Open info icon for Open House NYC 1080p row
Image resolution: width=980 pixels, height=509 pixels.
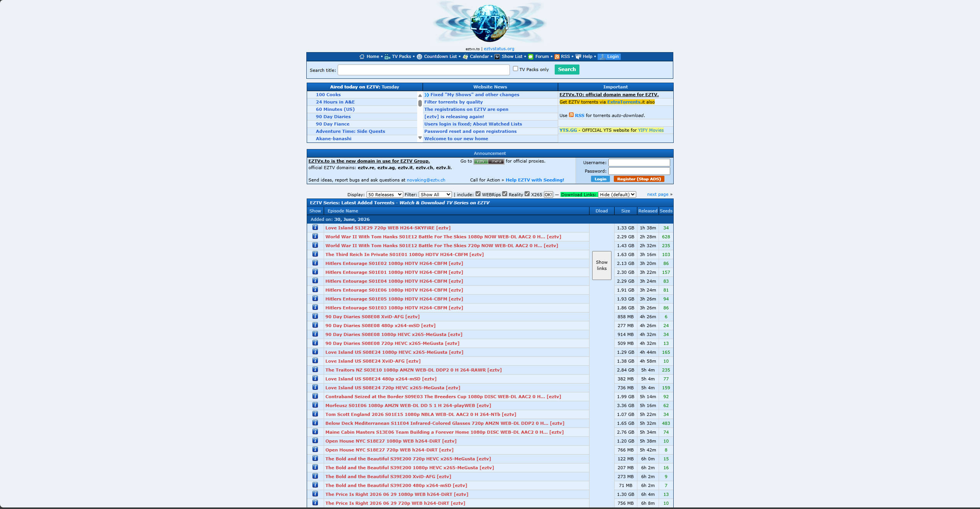(x=315, y=441)
